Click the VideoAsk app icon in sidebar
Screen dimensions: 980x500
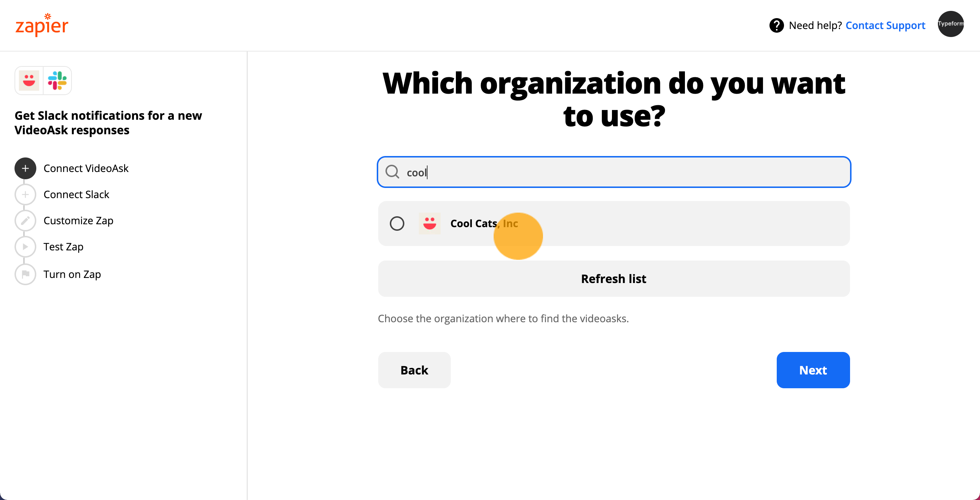point(29,81)
